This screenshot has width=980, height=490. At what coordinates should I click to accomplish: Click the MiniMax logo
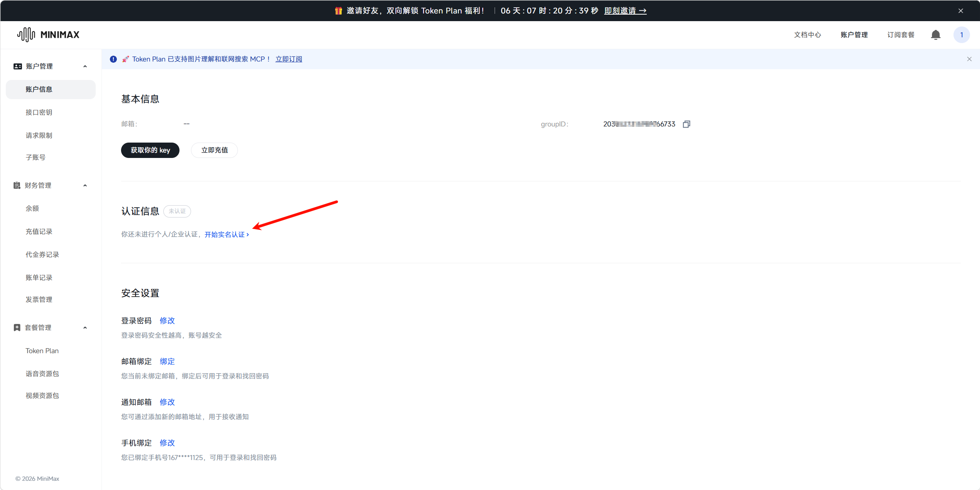(48, 35)
